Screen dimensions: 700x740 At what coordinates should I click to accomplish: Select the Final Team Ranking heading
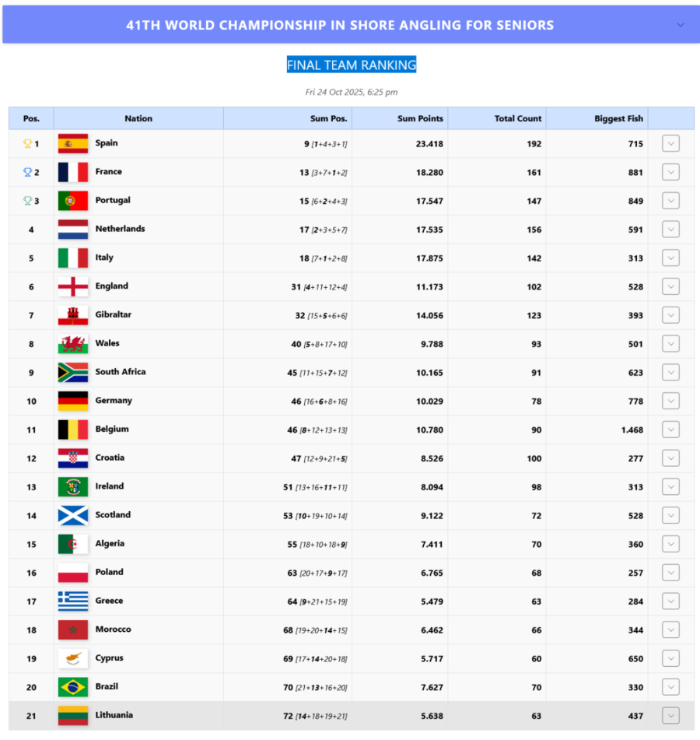point(352,65)
